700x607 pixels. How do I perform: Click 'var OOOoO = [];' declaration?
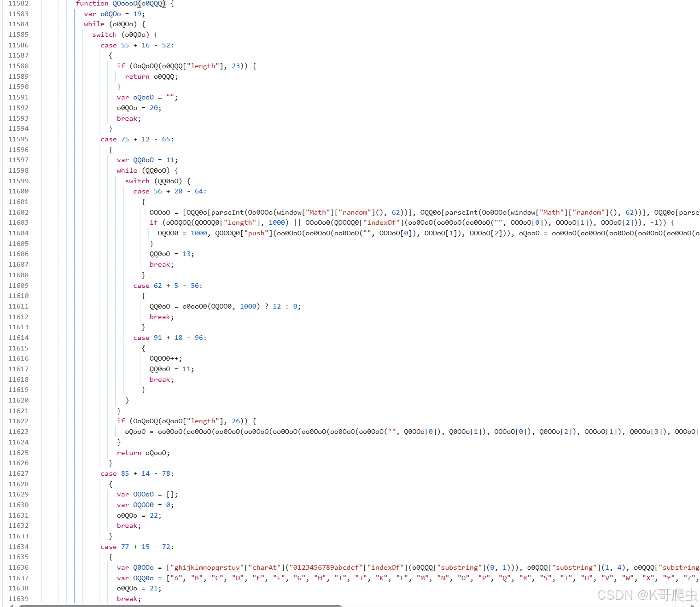pyautogui.click(x=147, y=494)
